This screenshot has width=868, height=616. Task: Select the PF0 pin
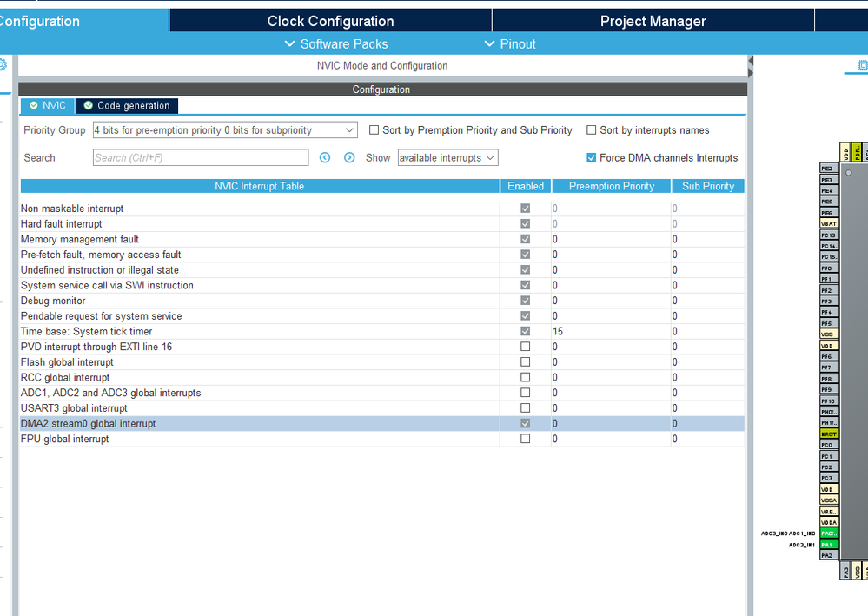pos(829,268)
